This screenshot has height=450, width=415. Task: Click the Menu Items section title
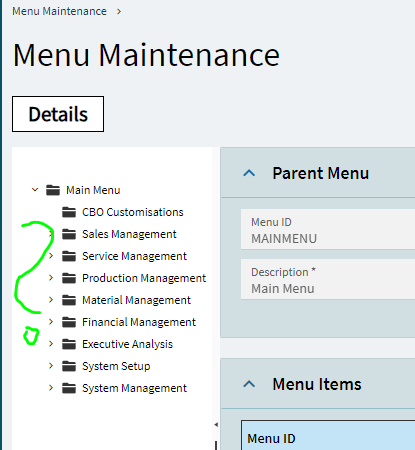[317, 384]
